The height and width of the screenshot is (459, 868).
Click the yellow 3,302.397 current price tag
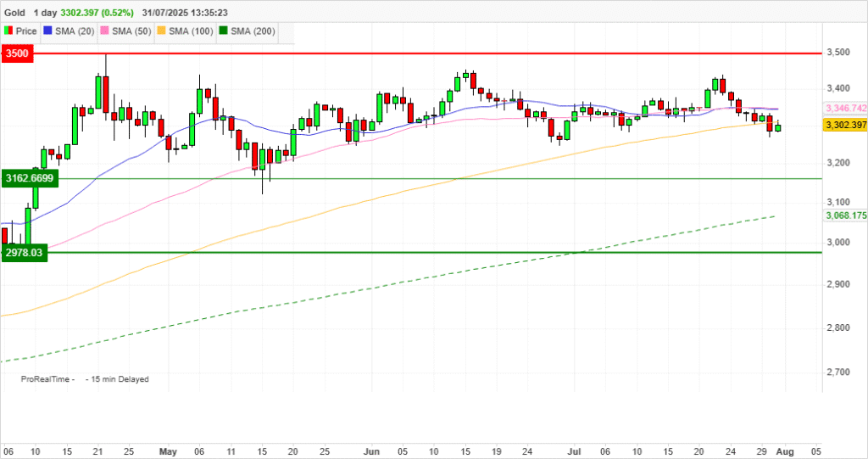(x=845, y=125)
